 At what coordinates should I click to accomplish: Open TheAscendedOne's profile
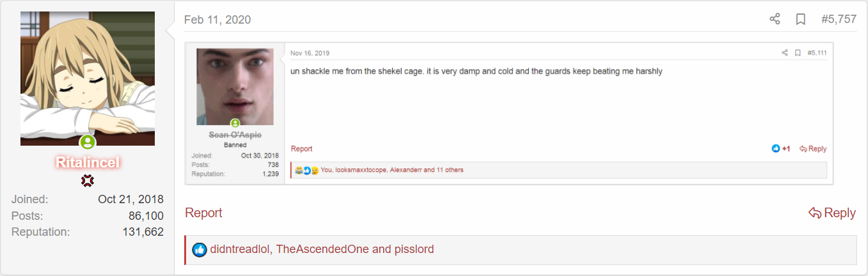point(322,249)
